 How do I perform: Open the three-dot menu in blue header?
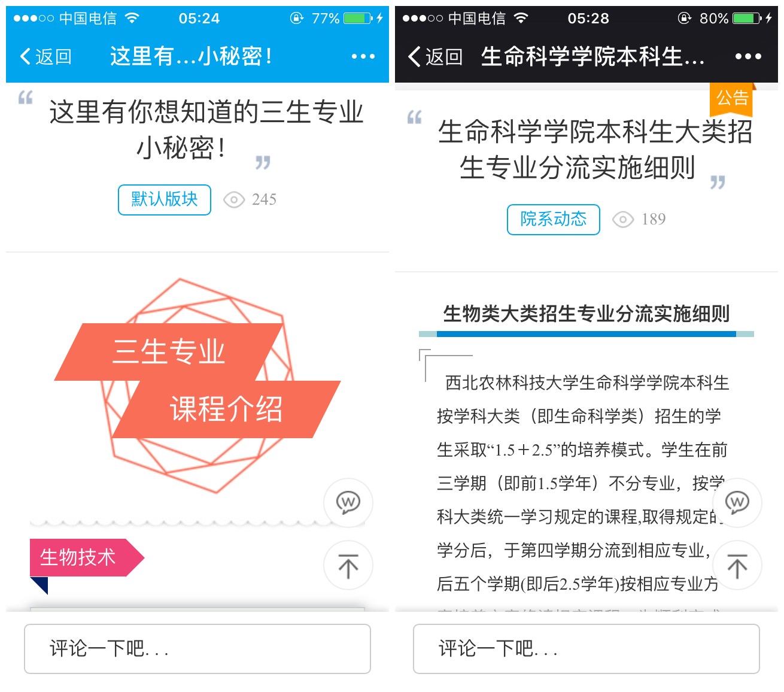coord(363,56)
